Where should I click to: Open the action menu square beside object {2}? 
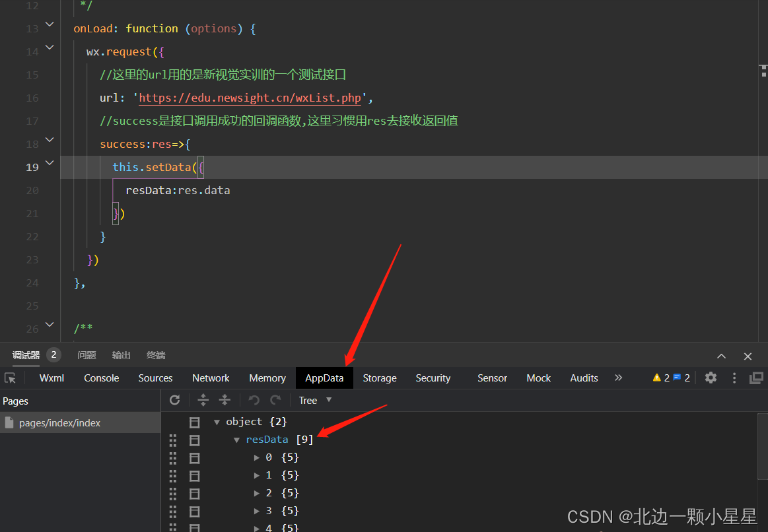(194, 422)
